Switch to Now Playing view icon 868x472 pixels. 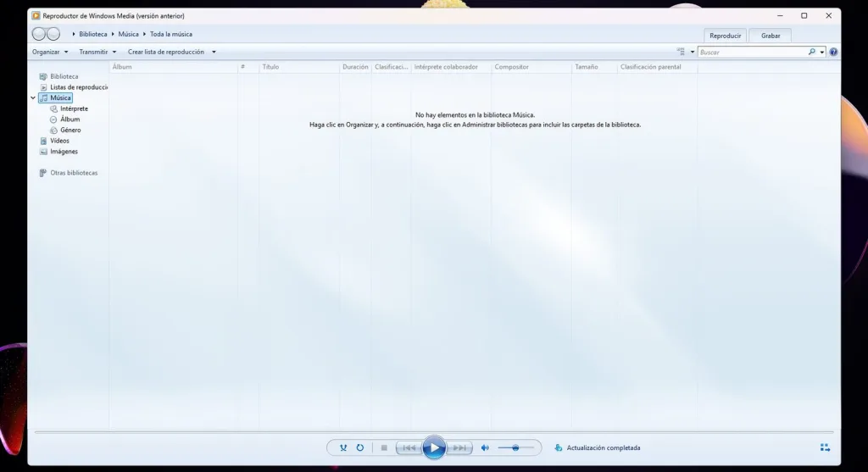[x=825, y=447]
